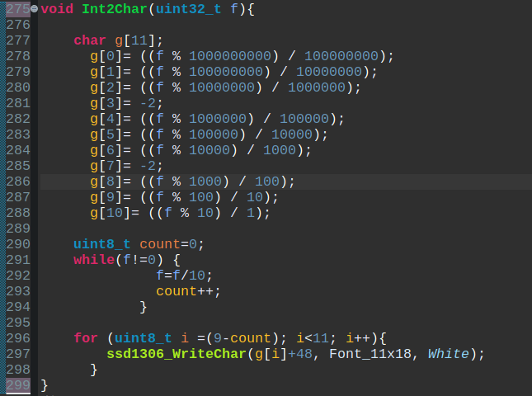The image size is (532, 396).
Task: Click the Font_11x18 argument
Action: click(x=371, y=354)
